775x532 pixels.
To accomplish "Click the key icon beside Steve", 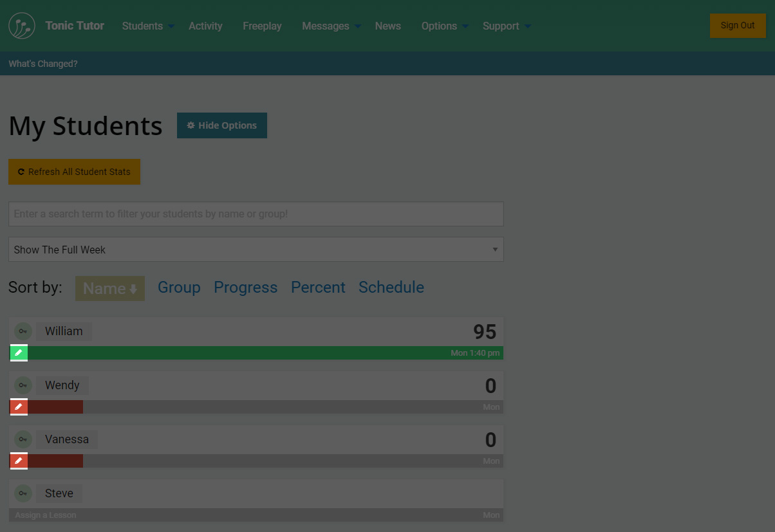I will coord(23,493).
